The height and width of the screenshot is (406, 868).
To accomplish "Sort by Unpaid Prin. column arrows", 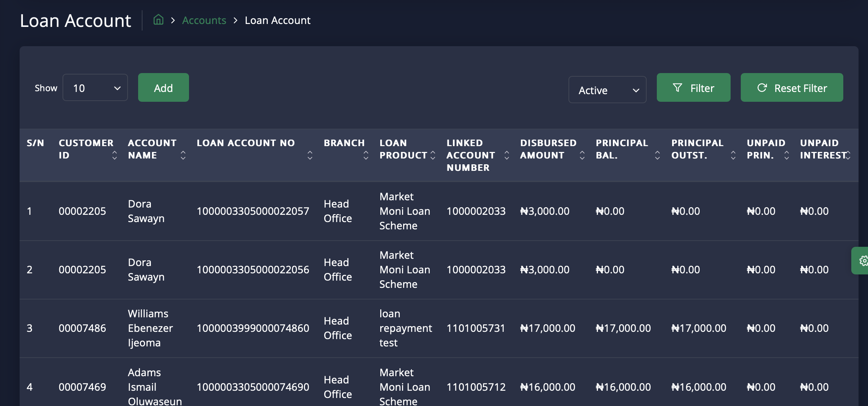I will coord(787,155).
